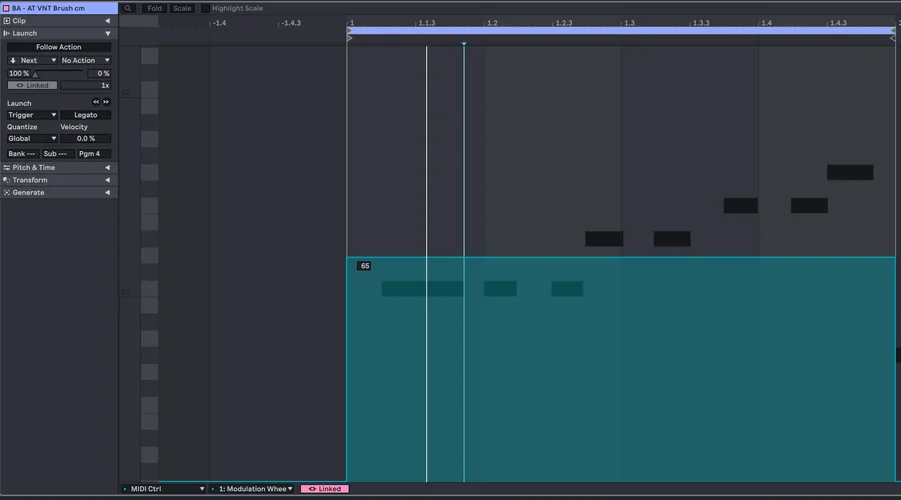
Task: Toggle the Follow Action button
Action: [x=59, y=47]
